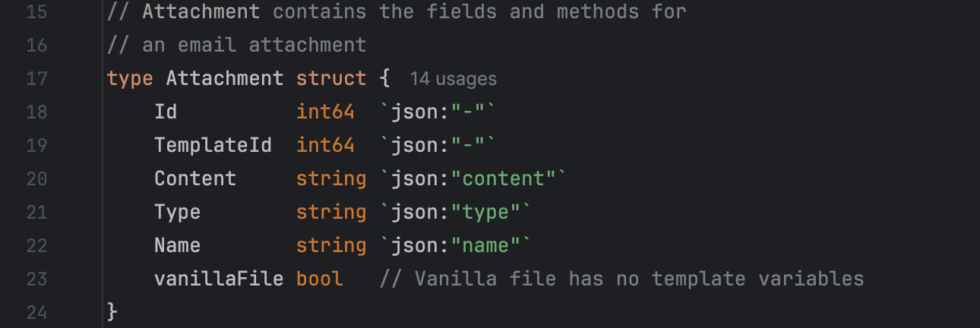This screenshot has width=980, height=328.
Task: Click the TemplateId field name
Action: [213, 146]
